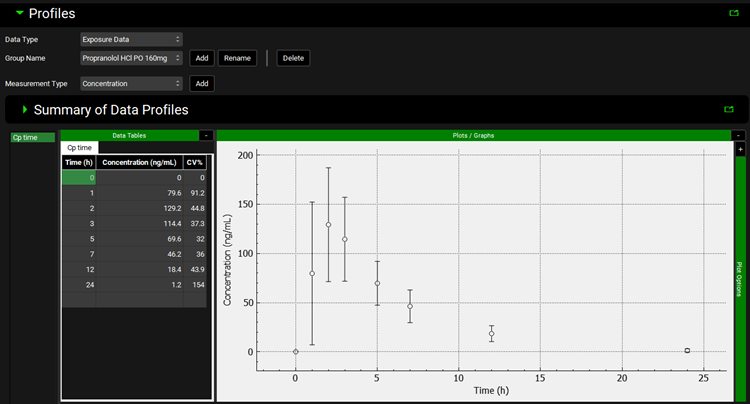
Task: Switch to the Cp time table tab
Action: click(x=78, y=147)
